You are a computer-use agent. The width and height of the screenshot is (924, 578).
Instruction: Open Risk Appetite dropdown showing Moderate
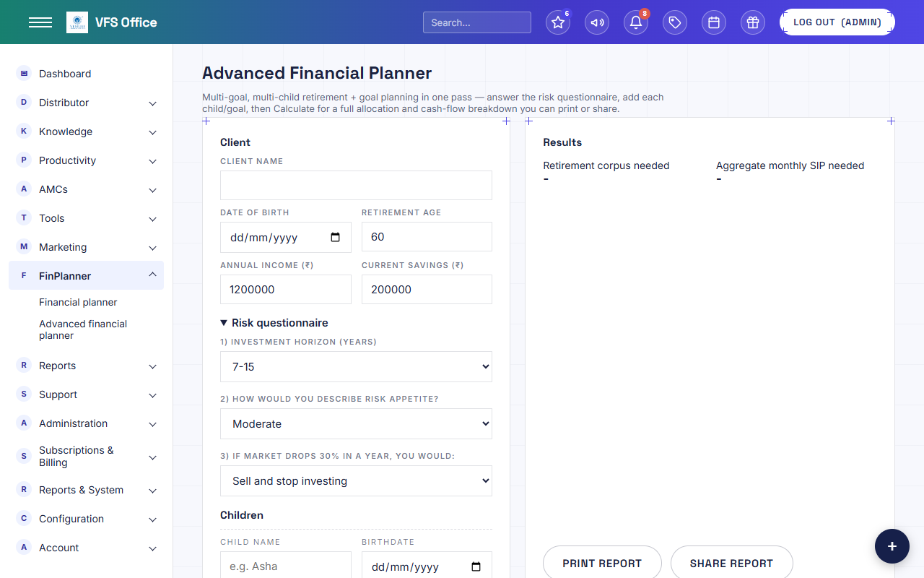tap(356, 423)
